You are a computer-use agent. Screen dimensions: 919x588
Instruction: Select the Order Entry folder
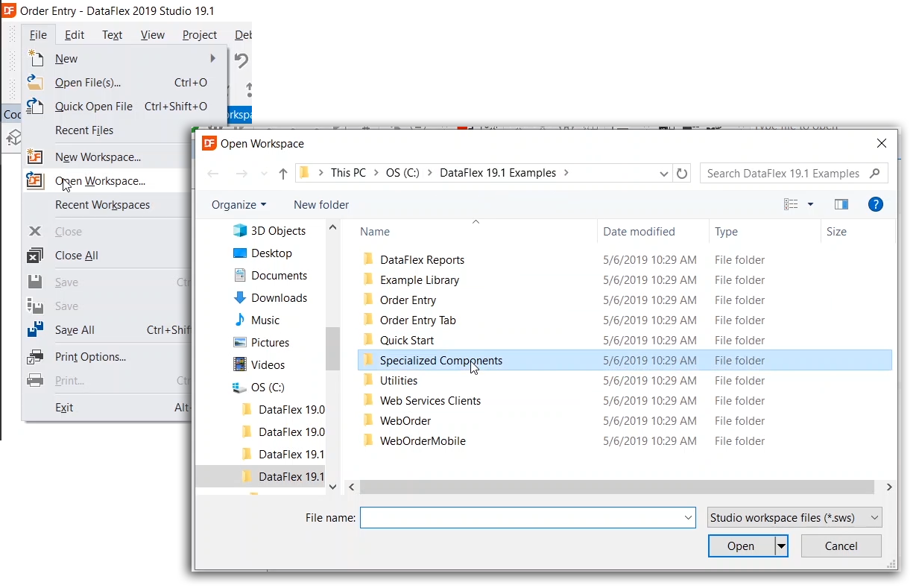click(408, 300)
